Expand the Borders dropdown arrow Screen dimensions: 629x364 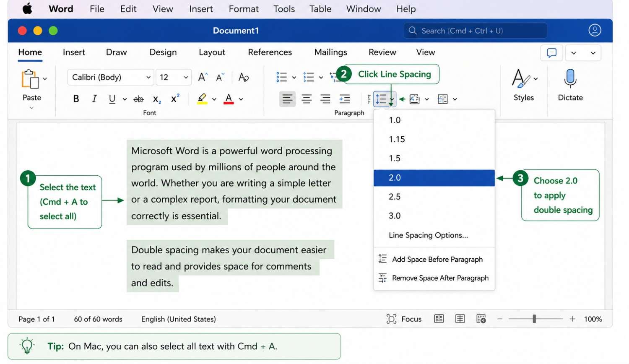click(455, 99)
